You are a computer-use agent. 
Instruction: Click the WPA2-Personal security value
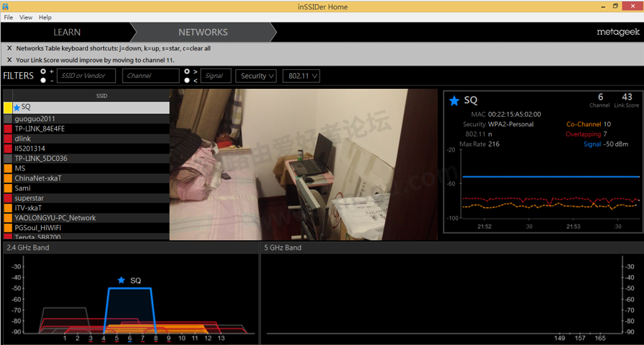[511, 124]
